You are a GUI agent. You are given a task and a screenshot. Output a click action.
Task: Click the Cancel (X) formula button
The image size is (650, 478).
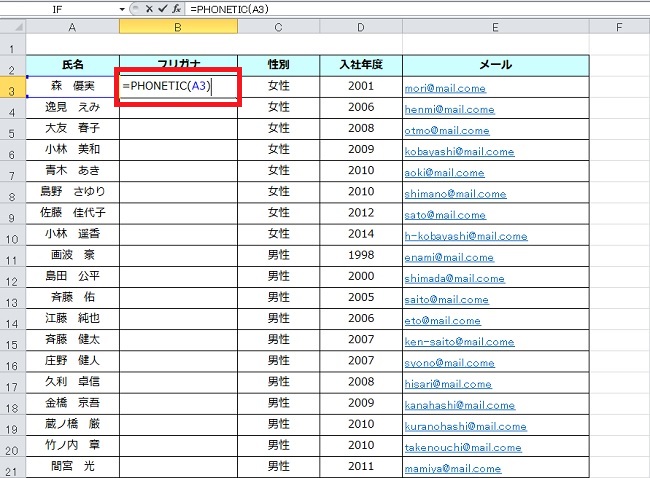(149, 8)
